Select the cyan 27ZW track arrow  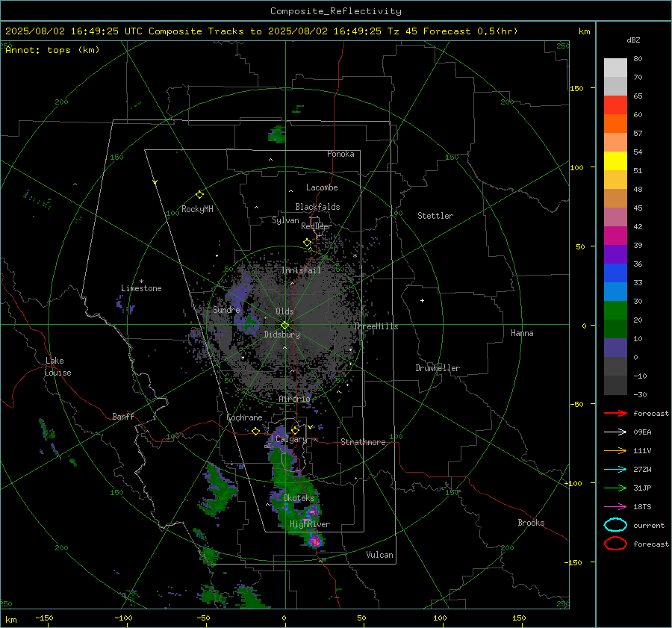615,470
